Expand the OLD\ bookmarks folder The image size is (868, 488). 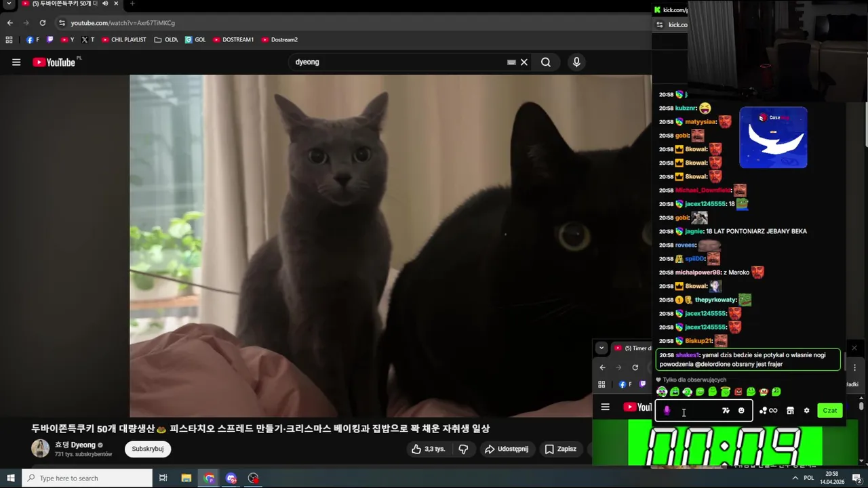[x=166, y=40]
